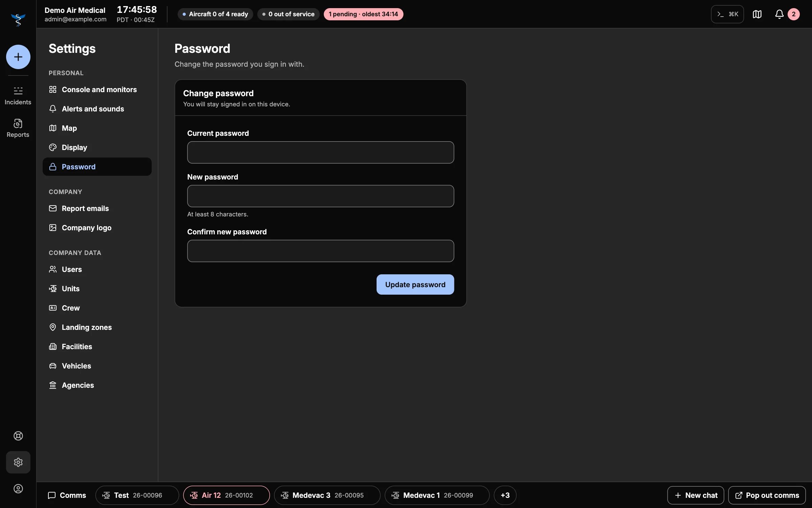Open Landing zones settings

(97, 327)
